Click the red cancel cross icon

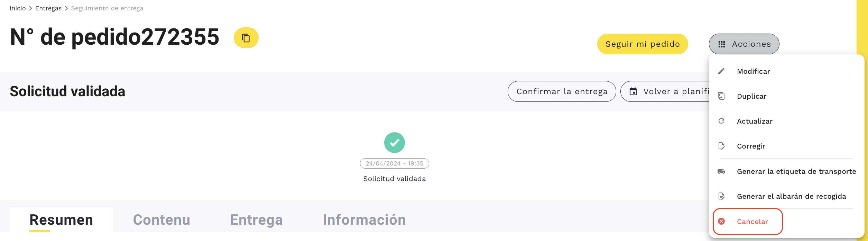[721, 222]
